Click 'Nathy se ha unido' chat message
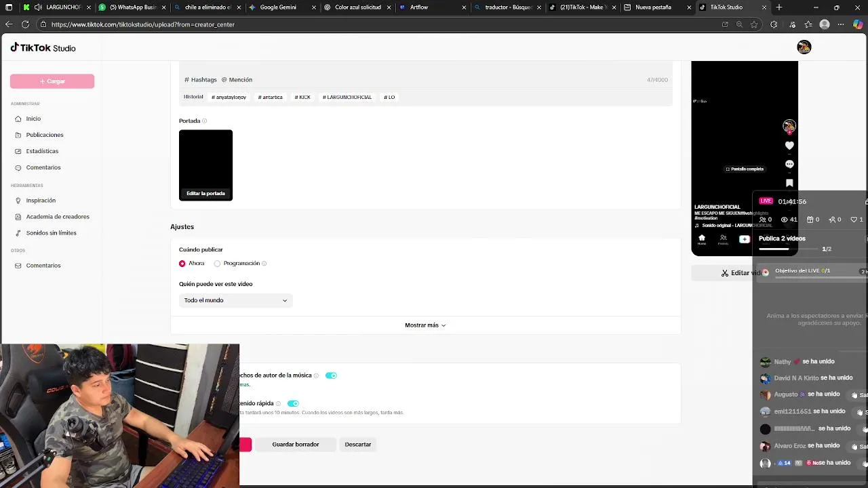Viewport: 868px width, 488px height. [x=797, y=362]
